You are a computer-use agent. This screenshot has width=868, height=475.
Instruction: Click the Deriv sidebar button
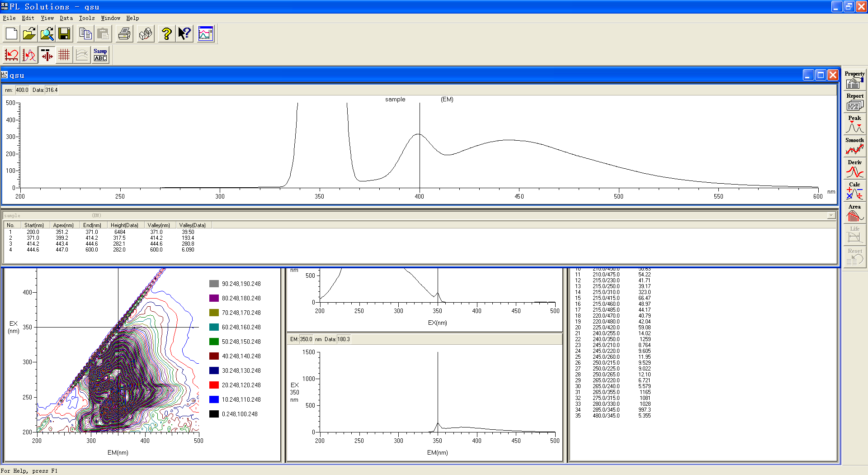coord(854,168)
